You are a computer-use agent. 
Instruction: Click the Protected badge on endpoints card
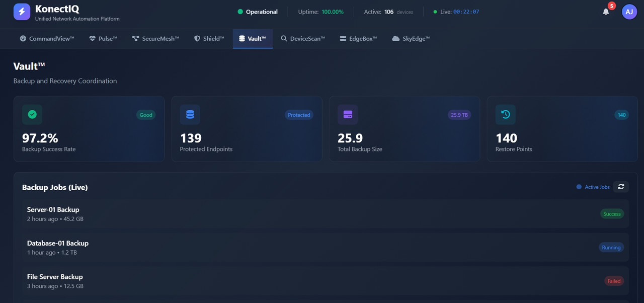[299, 115]
